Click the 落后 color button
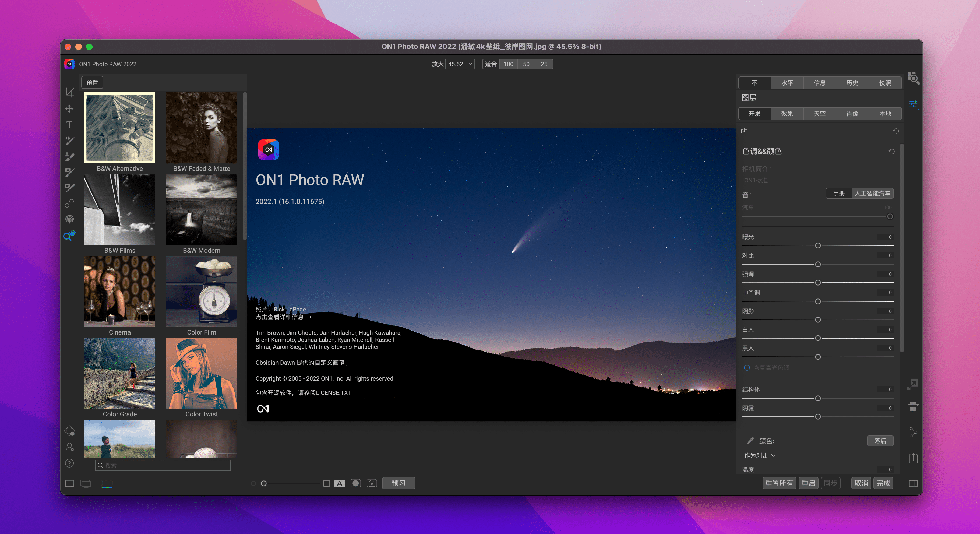This screenshot has width=980, height=534. 880,441
